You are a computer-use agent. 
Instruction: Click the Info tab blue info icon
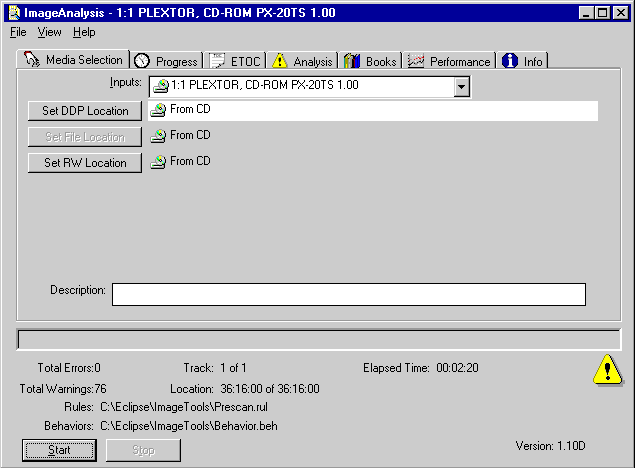(510, 61)
